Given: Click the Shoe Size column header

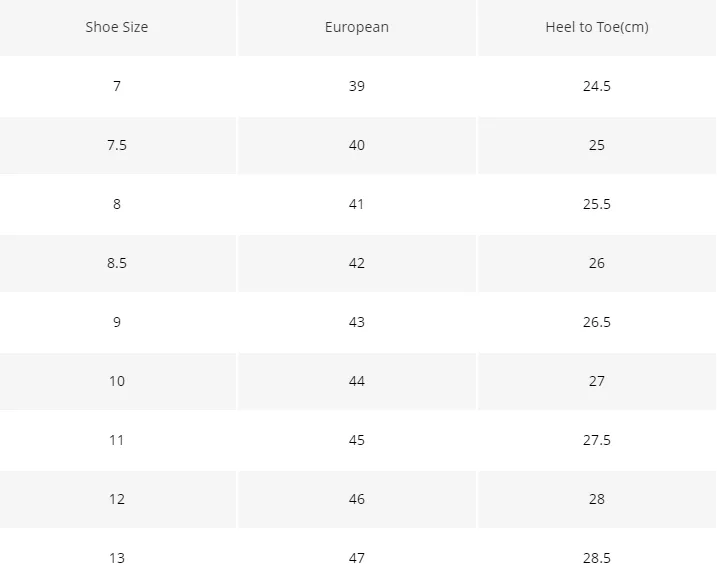Looking at the screenshot, I should tap(117, 27).
